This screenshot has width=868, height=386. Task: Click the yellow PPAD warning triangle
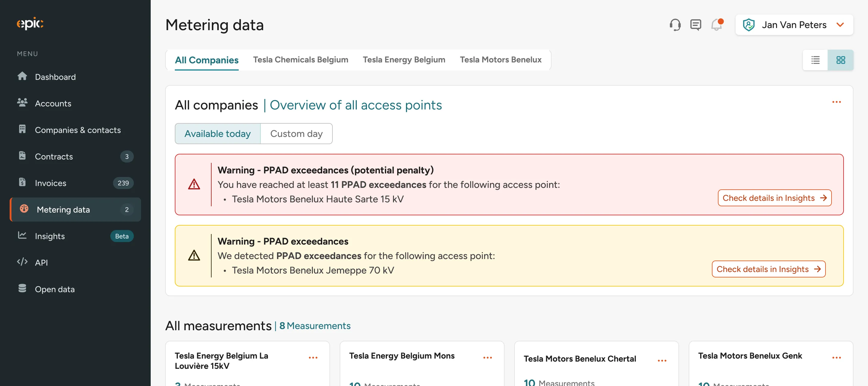tap(194, 255)
